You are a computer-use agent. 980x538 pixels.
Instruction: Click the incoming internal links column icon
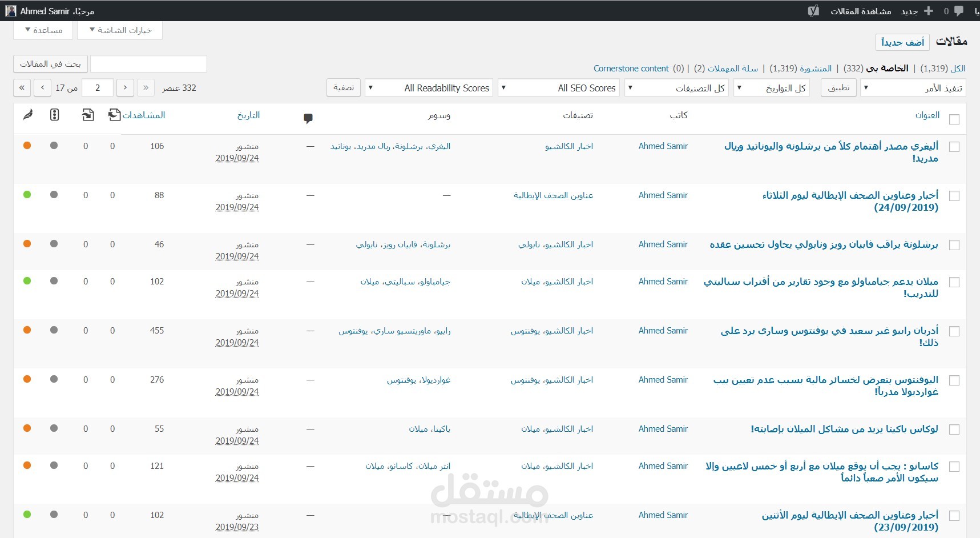[88, 115]
